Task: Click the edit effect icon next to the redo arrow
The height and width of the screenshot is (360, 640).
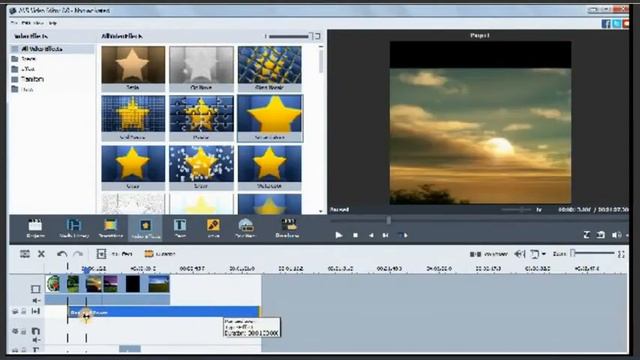Action: [101, 254]
